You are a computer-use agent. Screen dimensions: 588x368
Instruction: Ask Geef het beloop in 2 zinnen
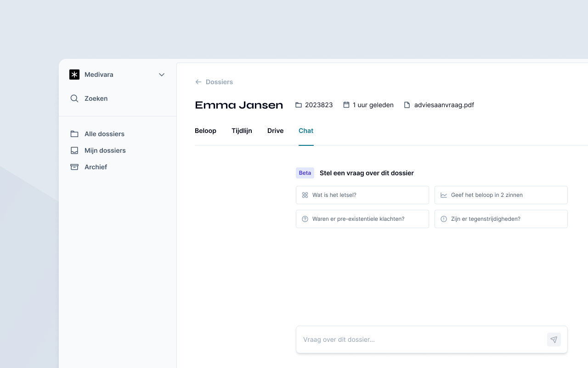point(501,195)
